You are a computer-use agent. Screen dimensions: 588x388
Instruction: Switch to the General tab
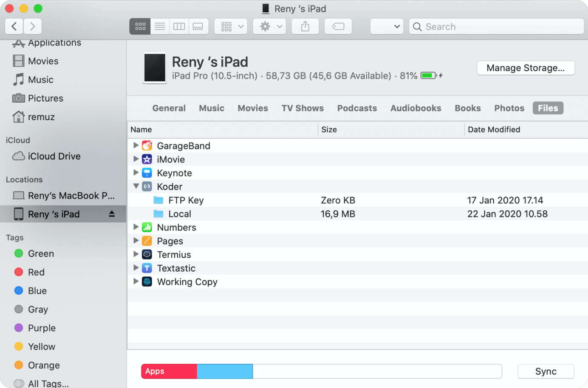[x=169, y=108]
